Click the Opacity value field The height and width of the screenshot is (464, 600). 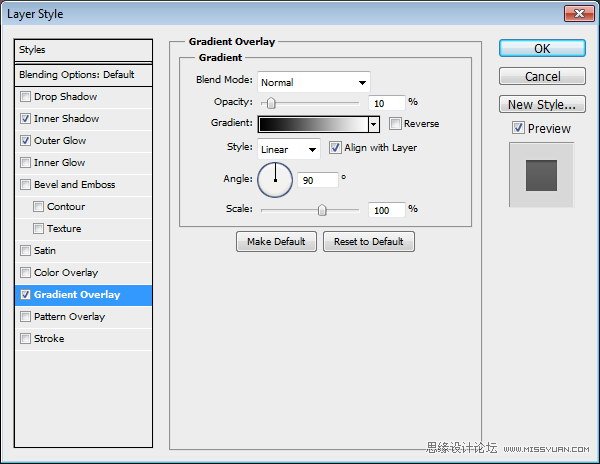click(x=386, y=103)
